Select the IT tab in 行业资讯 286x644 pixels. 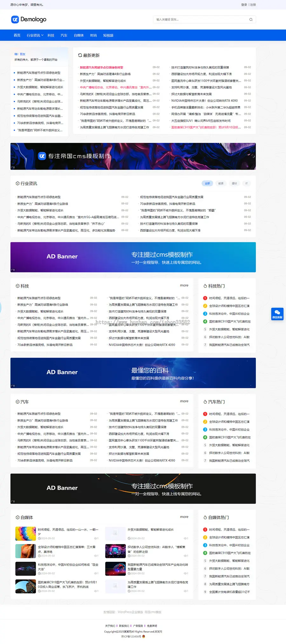[x=246, y=183]
